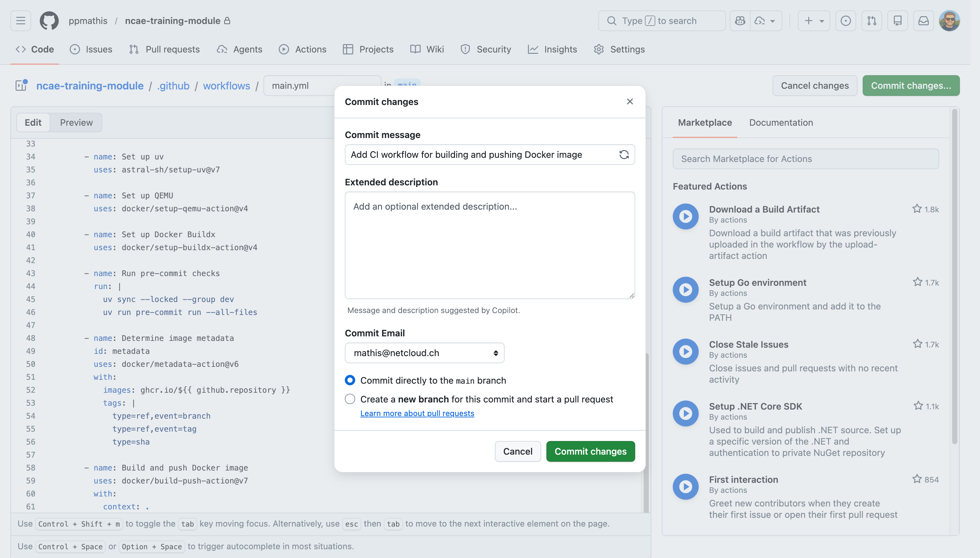The width and height of the screenshot is (980, 558).
Task: Open the create new plus menu
Action: point(814,21)
